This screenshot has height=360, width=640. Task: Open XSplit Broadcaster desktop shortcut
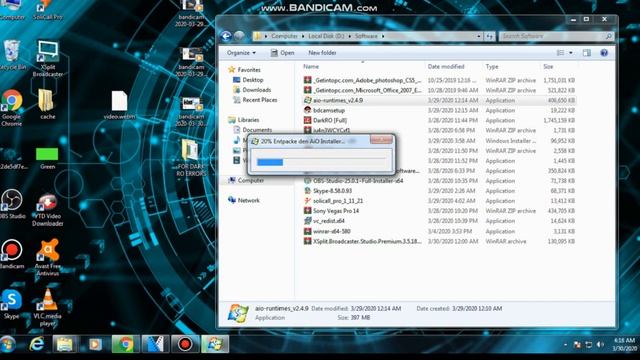(x=48, y=58)
